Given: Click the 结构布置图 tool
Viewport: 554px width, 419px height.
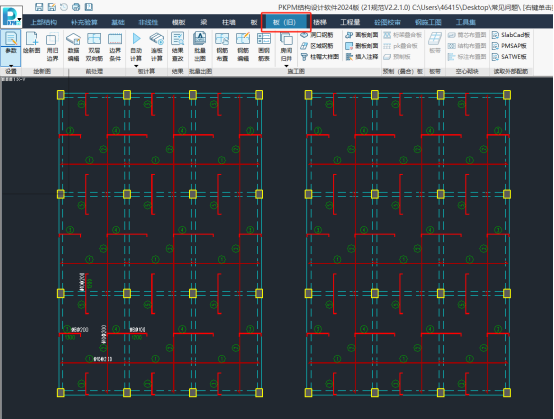Looking at the screenshot, I should 467,46.
